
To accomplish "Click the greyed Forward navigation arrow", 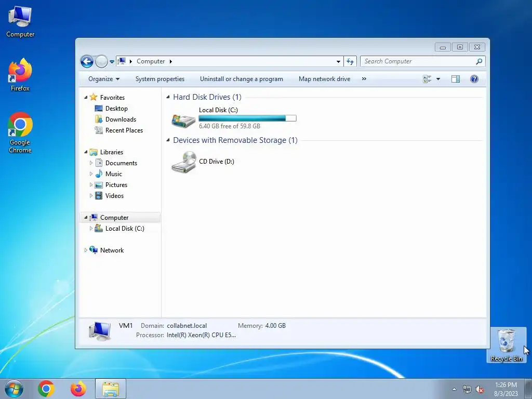I will pos(101,61).
